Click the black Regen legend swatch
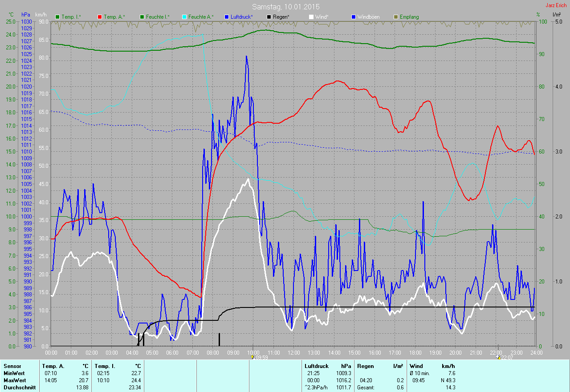Screen dimensions: 570x392 269,17
